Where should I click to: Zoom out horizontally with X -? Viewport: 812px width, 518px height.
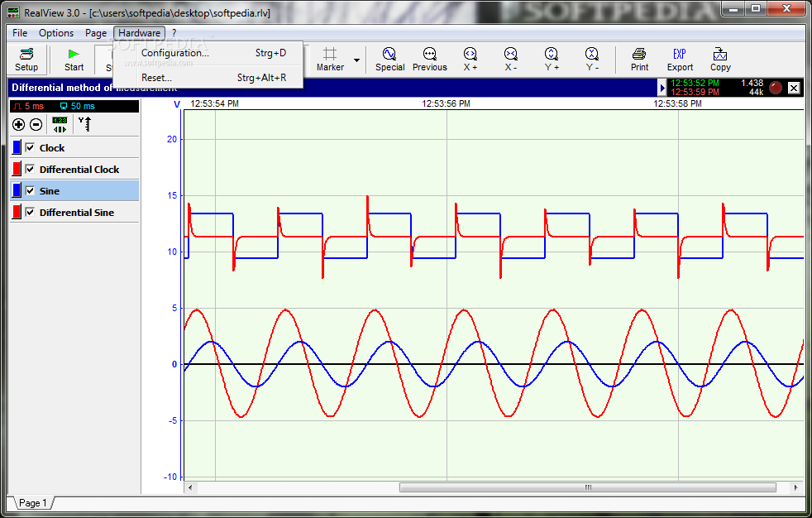pos(511,60)
